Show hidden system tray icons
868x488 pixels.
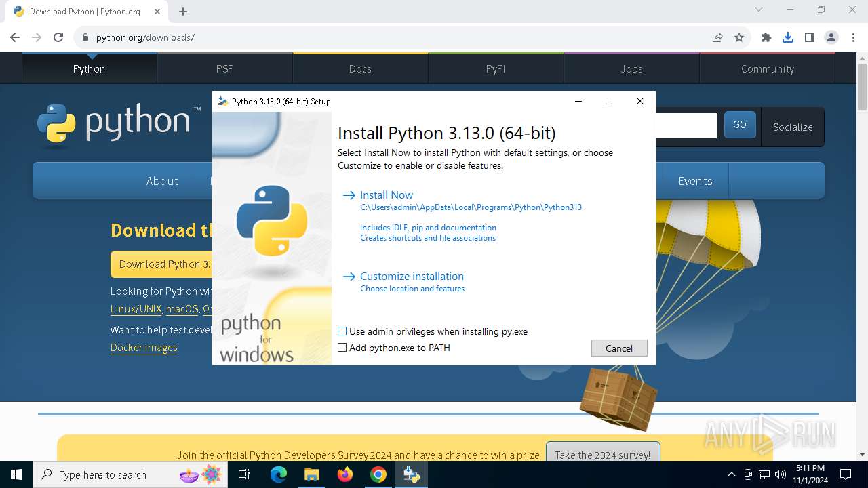tap(731, 474)
